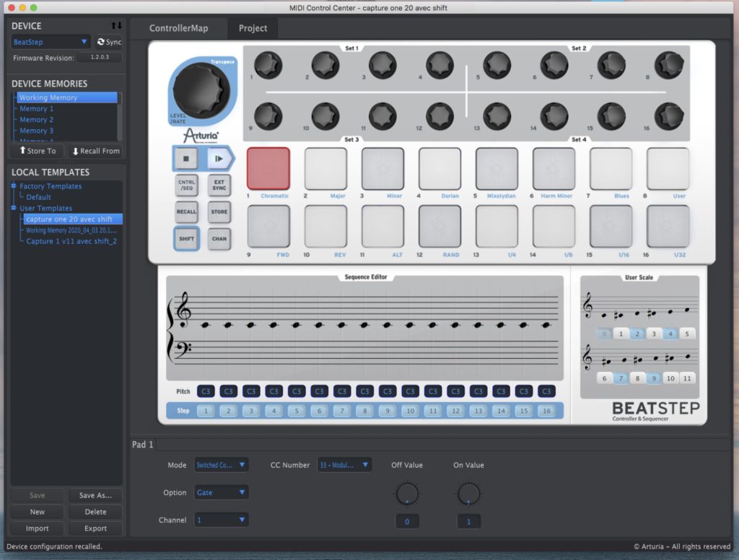Open the Option Gate dropdown

point(221,492)
